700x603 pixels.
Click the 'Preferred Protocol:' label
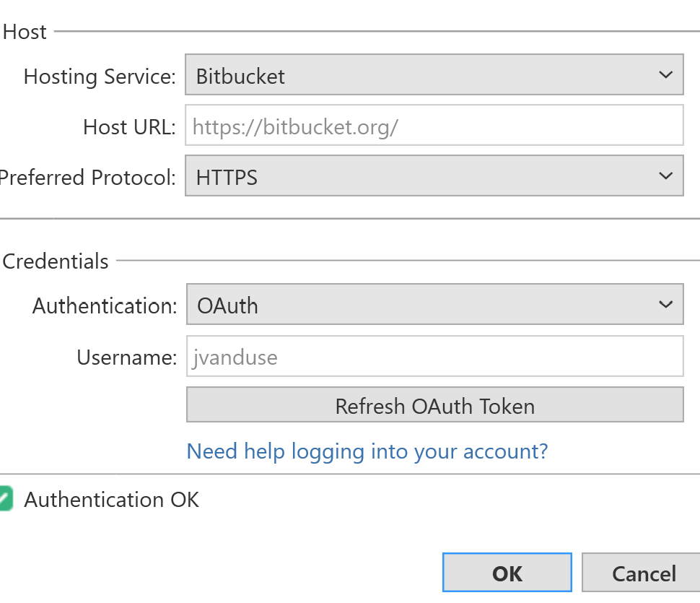coord(87,178)
